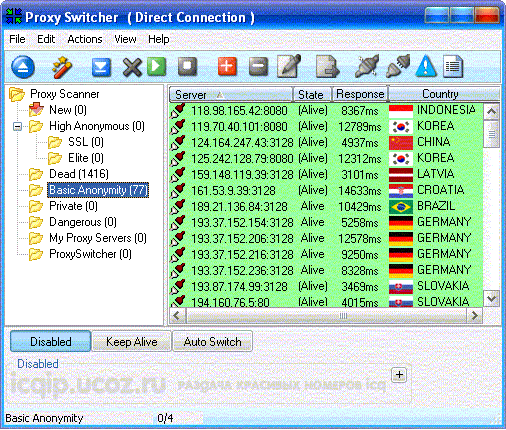506x430 pixels.
Task: Enable Auto Switch mode
Action: (212, 341)
